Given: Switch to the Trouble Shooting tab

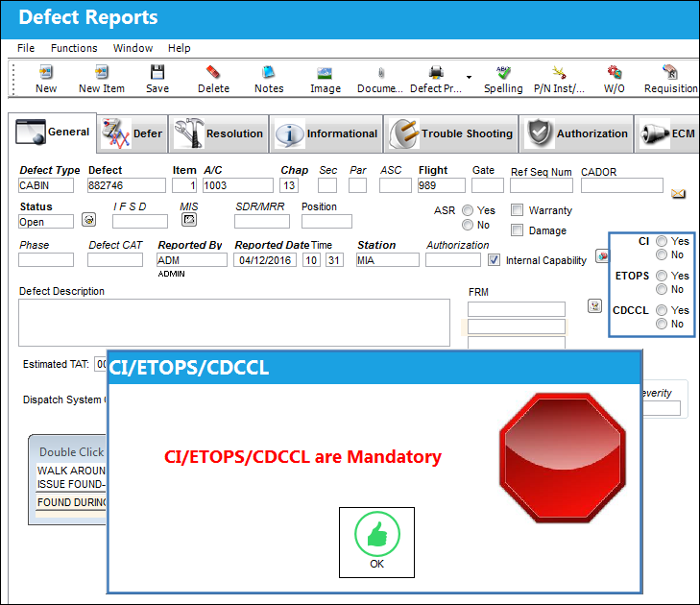Looking at the screenshot, I should click(x=451, y=133).
